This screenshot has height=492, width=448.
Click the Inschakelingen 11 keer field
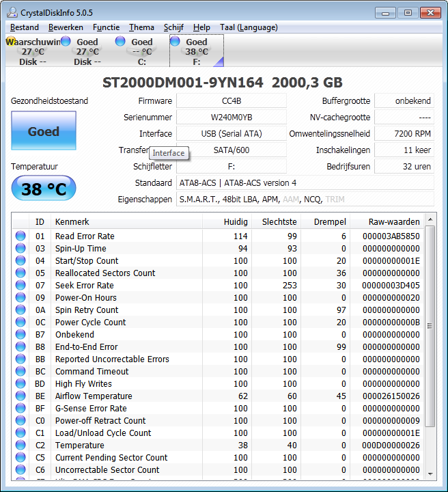click(404, 150)
